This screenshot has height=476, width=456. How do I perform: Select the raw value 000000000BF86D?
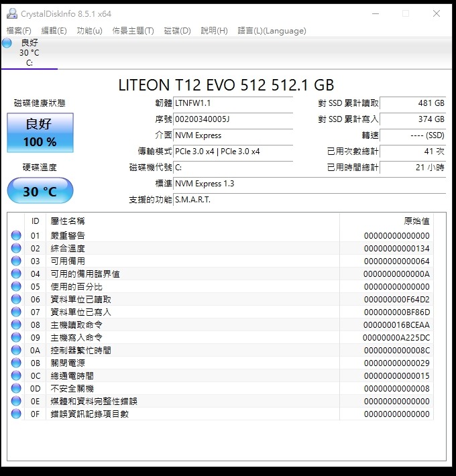[x=396, y=312]
